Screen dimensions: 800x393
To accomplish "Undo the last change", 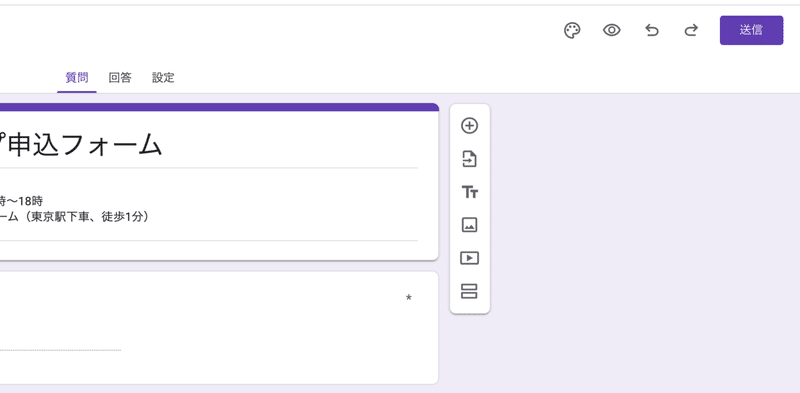I will tap(652, 31).
